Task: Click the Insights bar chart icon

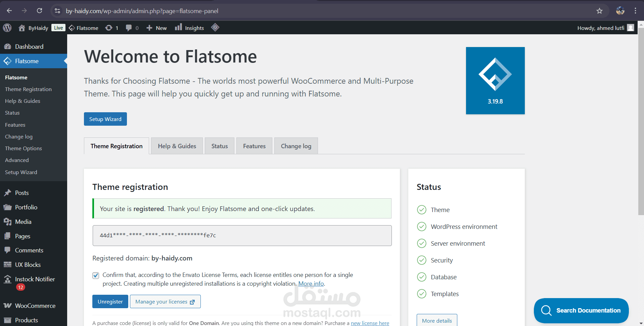Action: 178,27
